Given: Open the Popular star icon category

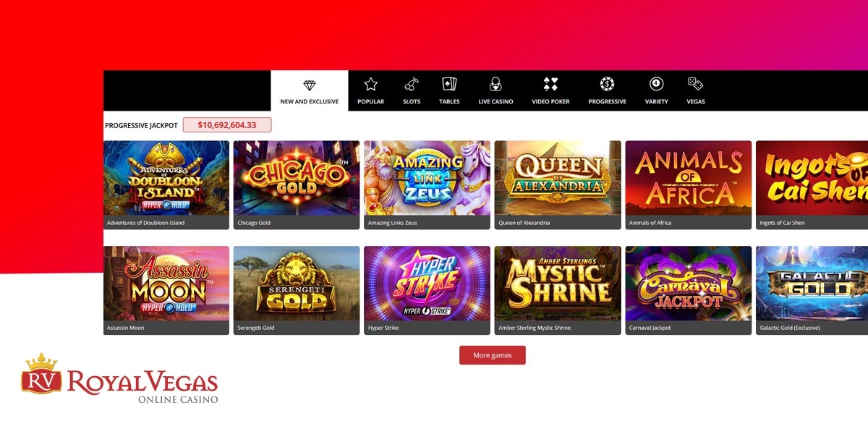Looking at the screenshot, I should click(370, 84).
